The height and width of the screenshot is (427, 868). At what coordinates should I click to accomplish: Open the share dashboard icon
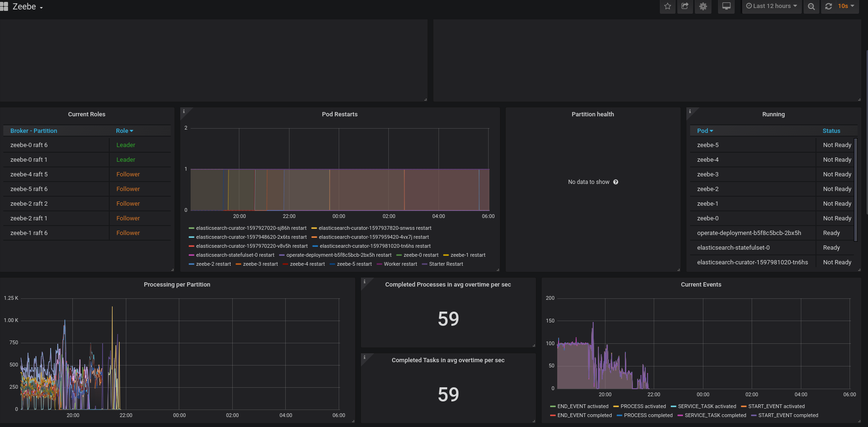tap(685, 6)
